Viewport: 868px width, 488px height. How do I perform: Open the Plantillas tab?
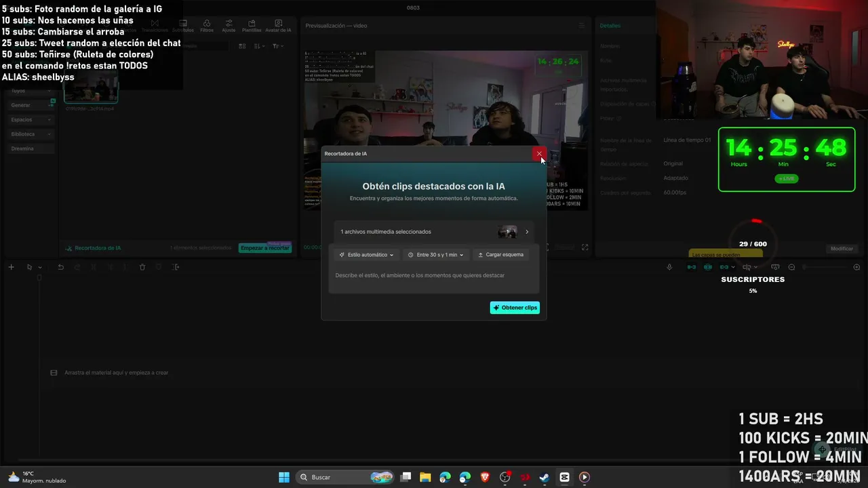point(252,26)
